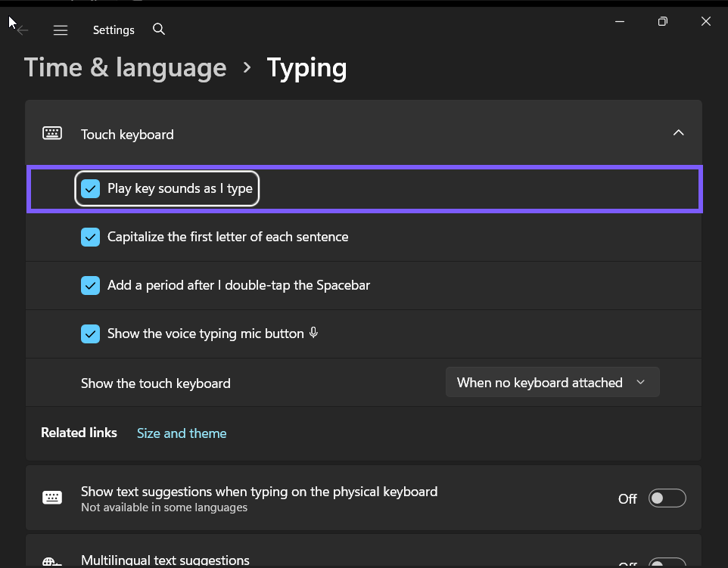This screenshot has height=568, width=728.
Task: Collapse the Touch keyboard section
Action: point(678,133)
